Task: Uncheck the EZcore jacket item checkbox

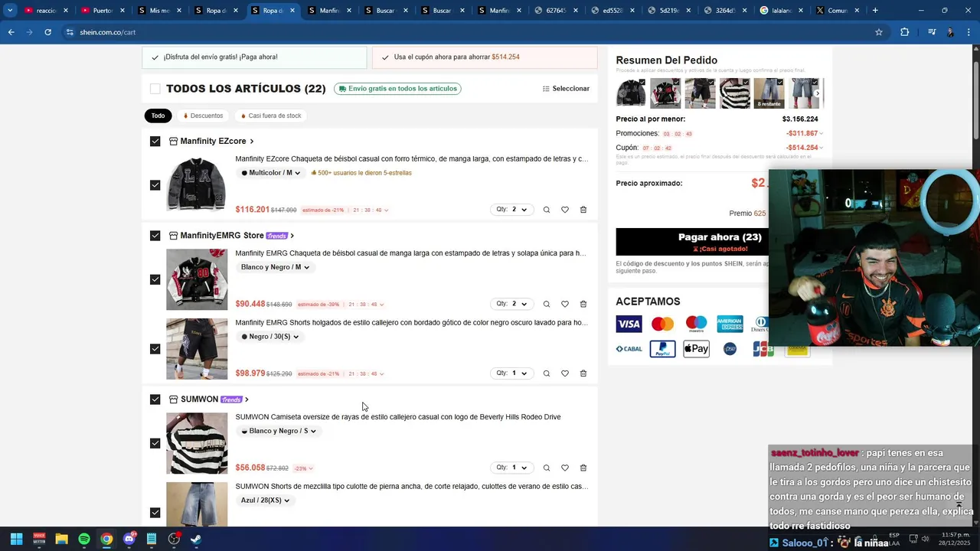Action: pos(155,185)
